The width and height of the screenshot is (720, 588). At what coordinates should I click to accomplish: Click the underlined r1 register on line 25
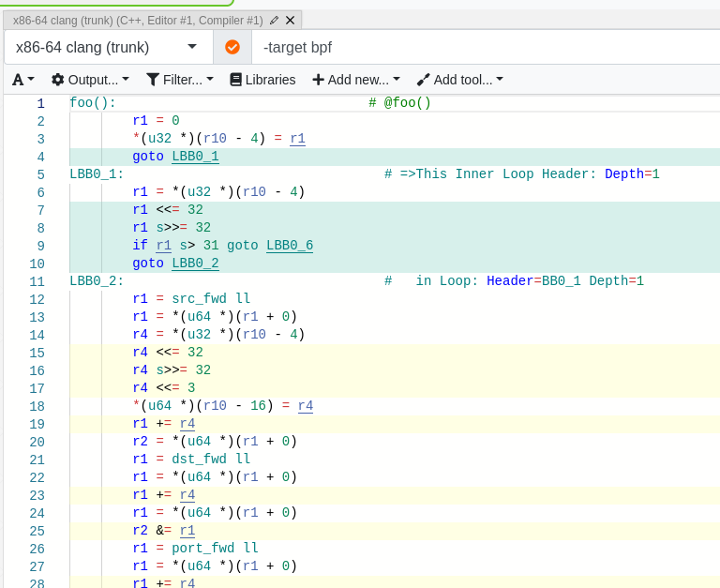point(187,531)
